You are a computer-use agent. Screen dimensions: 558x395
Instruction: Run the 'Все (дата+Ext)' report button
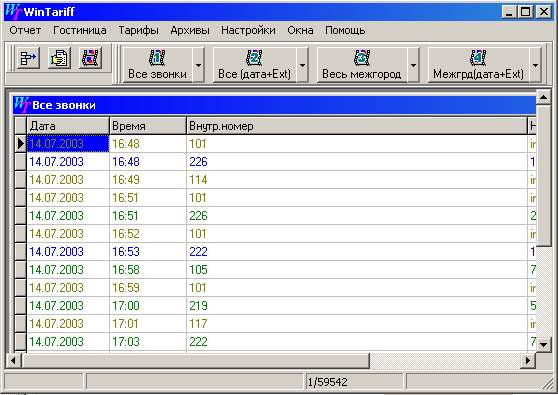pos(254,65)
